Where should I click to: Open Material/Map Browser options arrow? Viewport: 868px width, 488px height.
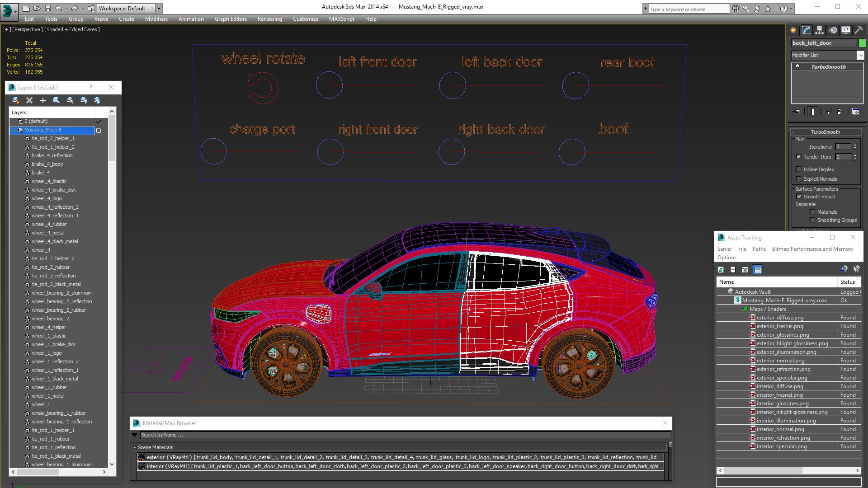pos(134,435)
